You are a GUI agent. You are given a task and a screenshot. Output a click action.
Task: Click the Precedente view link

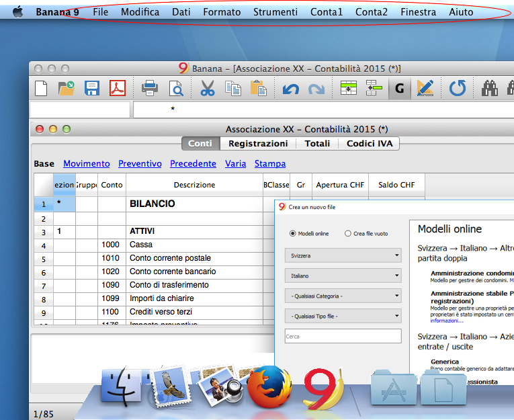[193, 163]
